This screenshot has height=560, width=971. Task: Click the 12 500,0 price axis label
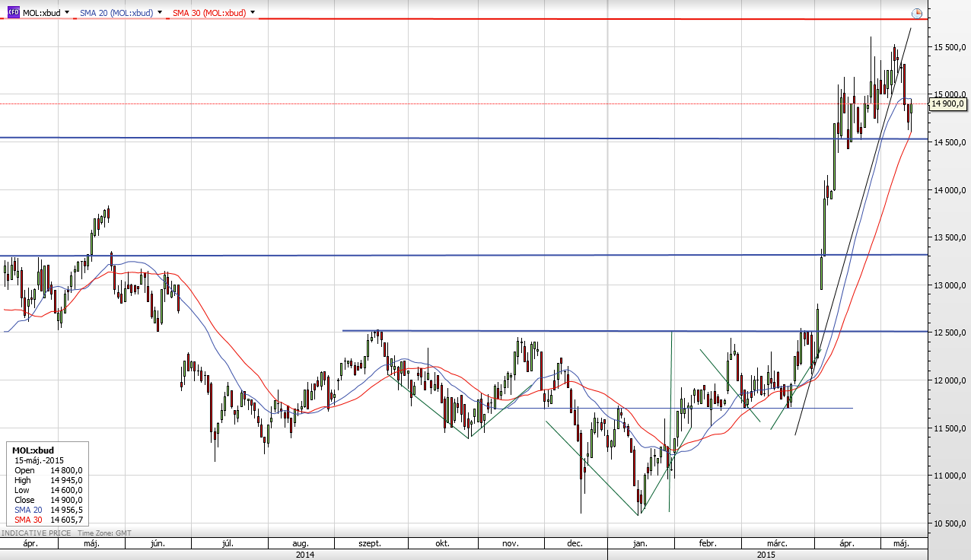[949, 333]
